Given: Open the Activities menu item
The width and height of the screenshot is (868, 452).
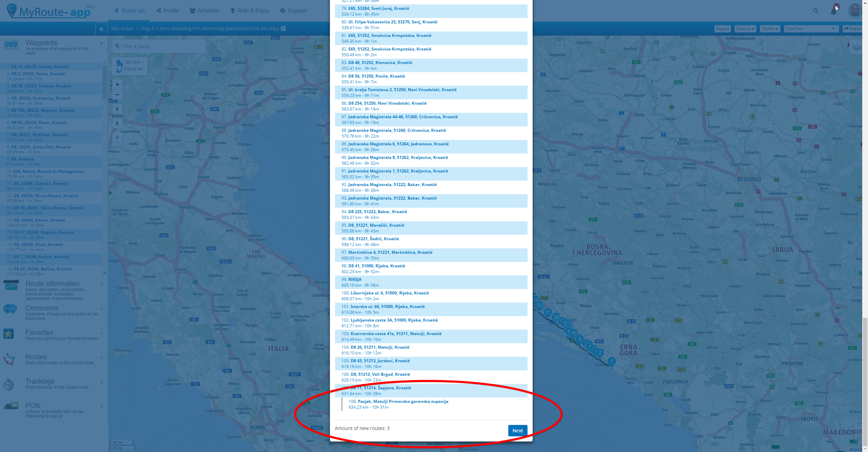Looking at the screenshot, I should tap(204, 11).
